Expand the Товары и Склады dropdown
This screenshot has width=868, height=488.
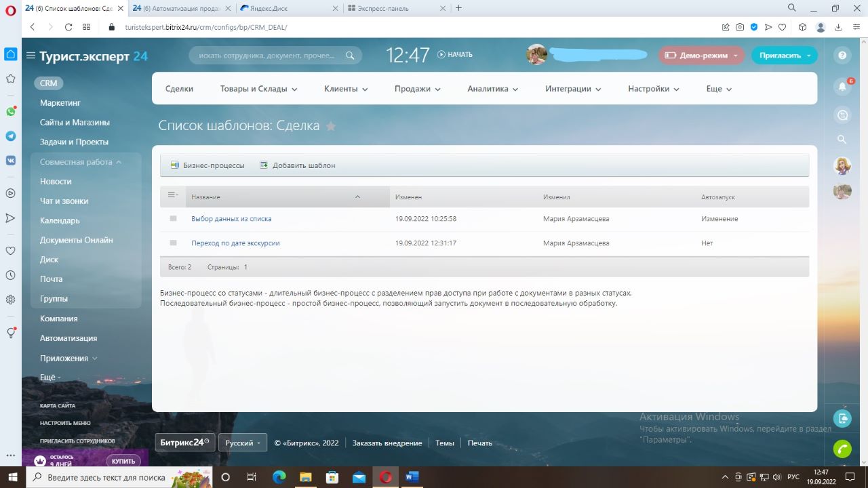[x=258, y=89]
